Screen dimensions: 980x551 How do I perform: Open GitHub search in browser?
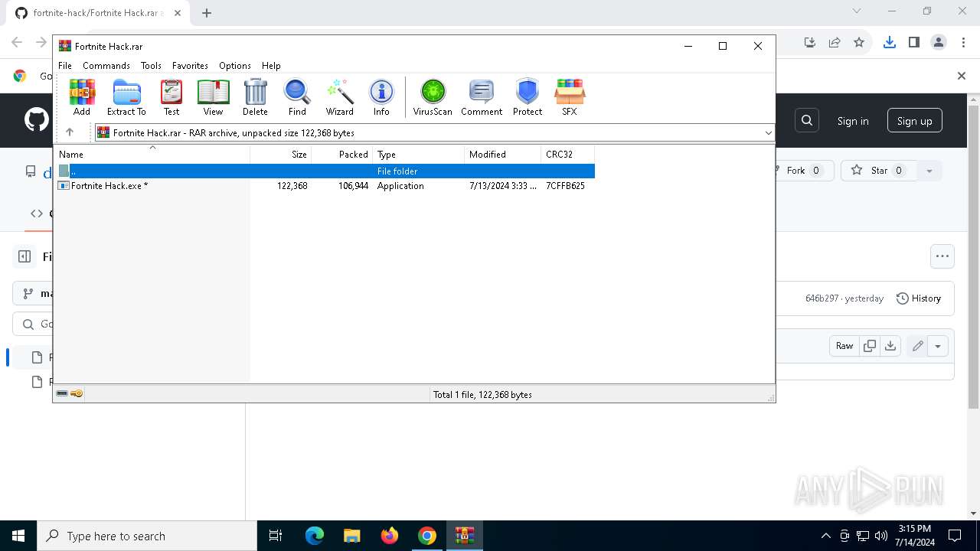[807, 120]
